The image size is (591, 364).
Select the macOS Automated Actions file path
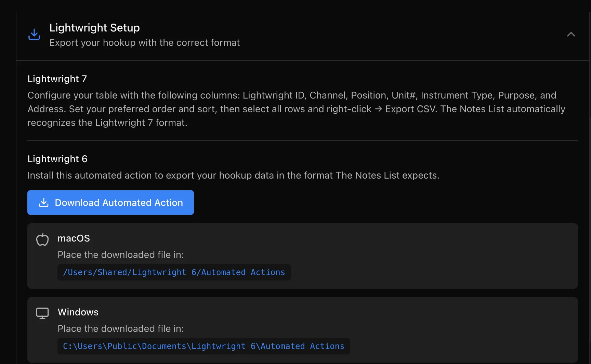174,272
